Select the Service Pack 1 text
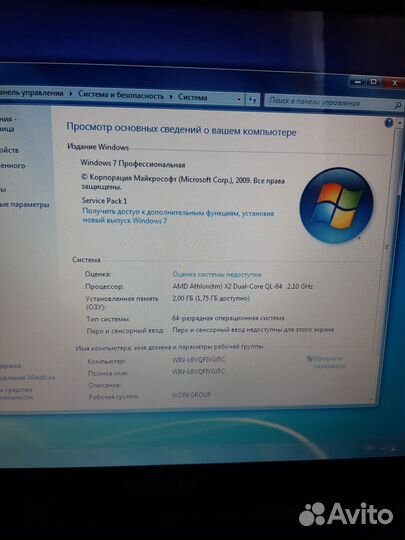405x540 pixels. 104,200
